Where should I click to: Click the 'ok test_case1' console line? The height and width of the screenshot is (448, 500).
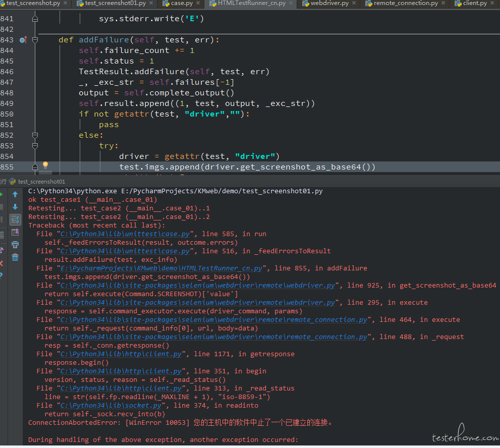point(92,200)
